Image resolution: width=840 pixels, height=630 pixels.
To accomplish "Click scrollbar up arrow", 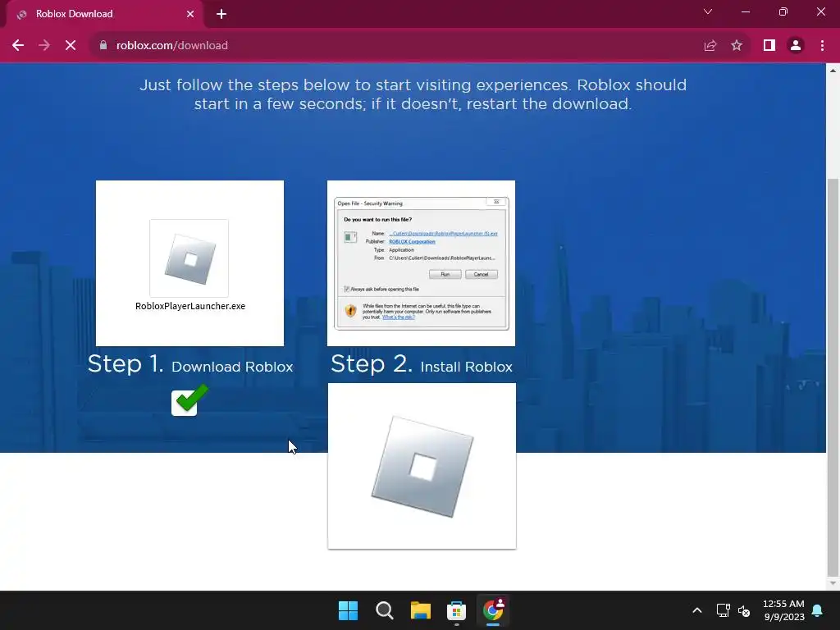I will 833,71.
